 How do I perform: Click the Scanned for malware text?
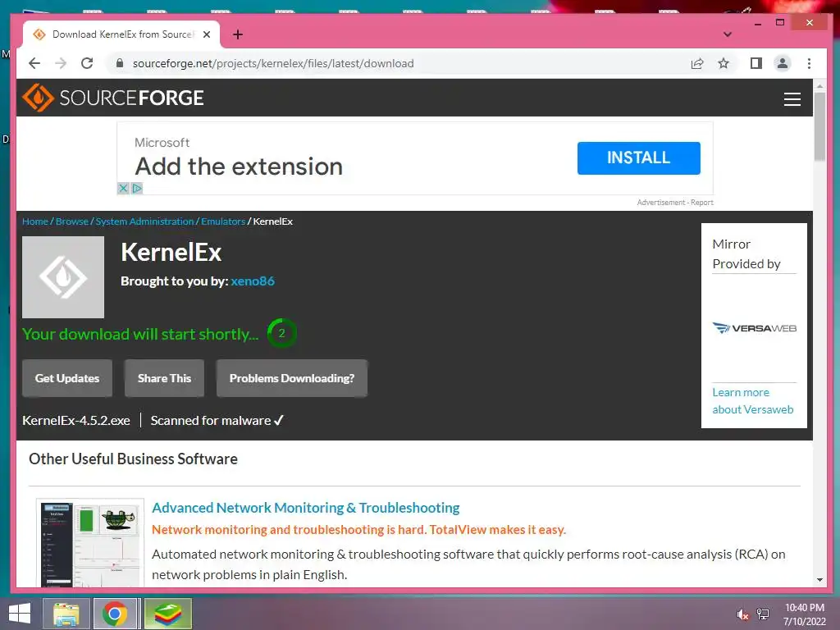pos(217,421)
